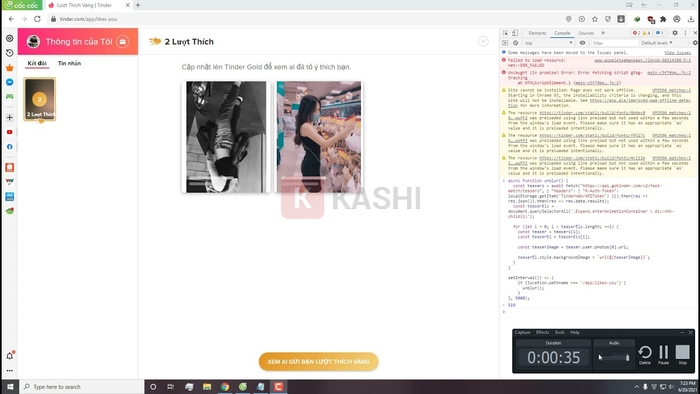Switch to the Sources tab
Image resolution: width=700 pixels, height=394 pixels.
click(586, 33)
